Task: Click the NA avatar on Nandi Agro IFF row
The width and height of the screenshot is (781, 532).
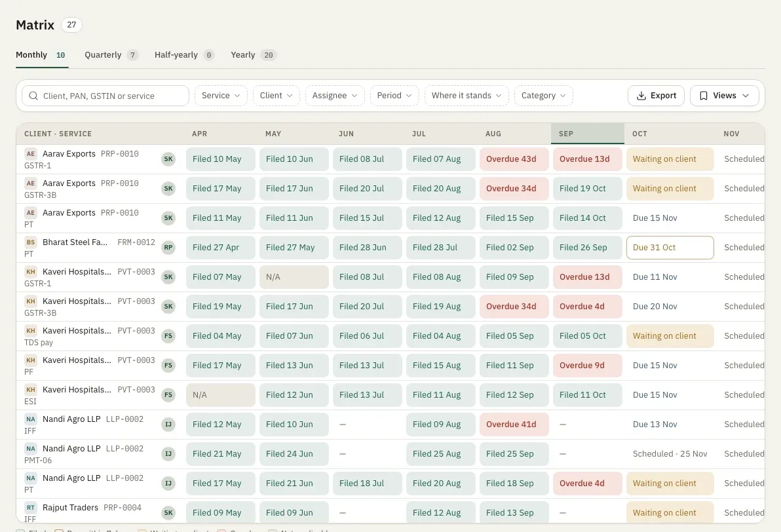Action: tap(31, 419)
